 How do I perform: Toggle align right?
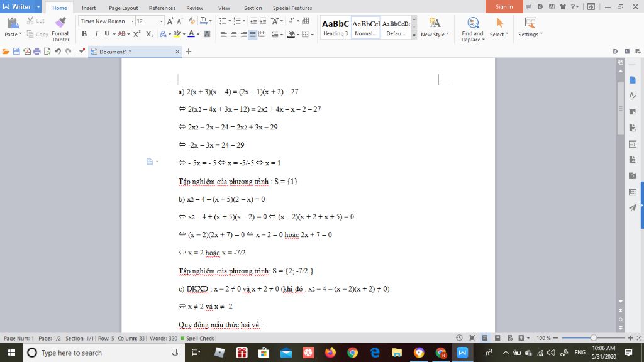click(x=243, y=34)
